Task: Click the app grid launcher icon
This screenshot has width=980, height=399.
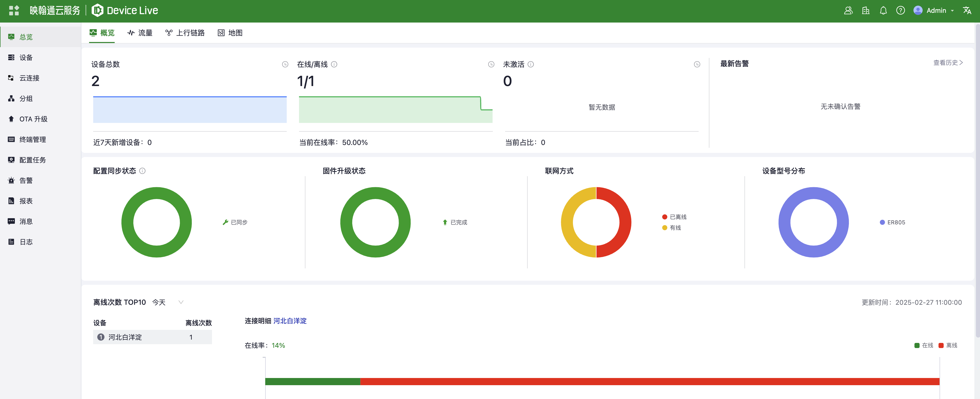Action: coord(14,10)
